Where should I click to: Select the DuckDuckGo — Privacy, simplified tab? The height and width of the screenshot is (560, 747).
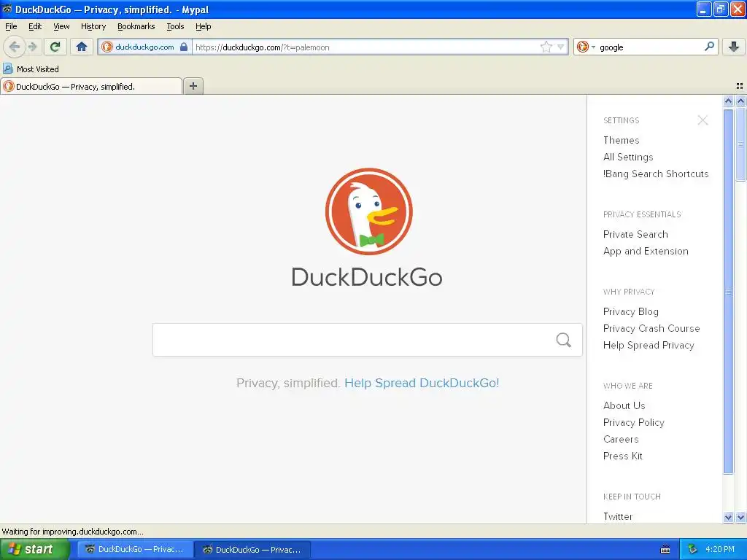click(x=91, y=86)
